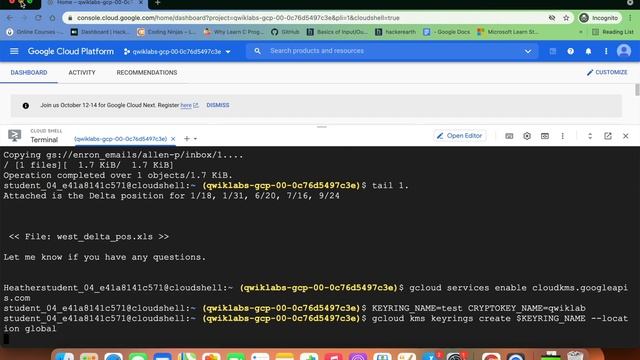
Task: Open the Chrome three-dot menu
Action: coord(631,18)
